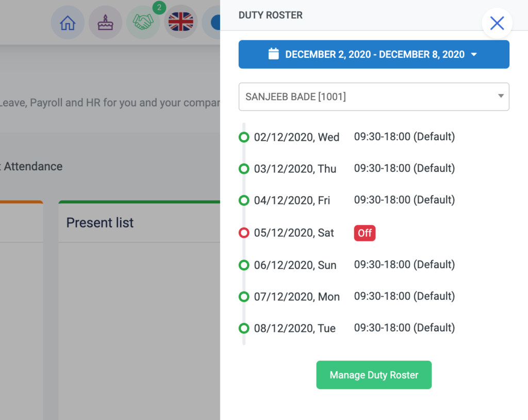
Task: Expand the Sanjeeb Bade [1001] employee dropdown
Action: coord(373,96)
